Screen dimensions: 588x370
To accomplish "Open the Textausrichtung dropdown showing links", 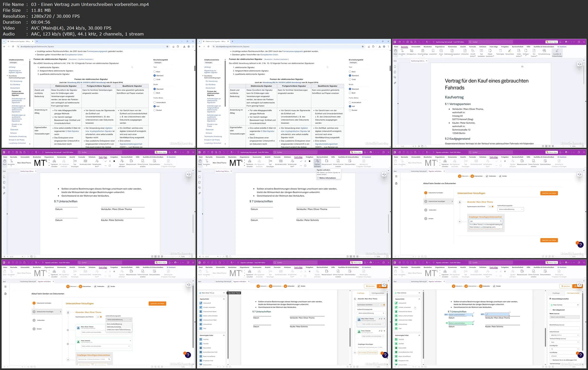I will click(564, 342).
